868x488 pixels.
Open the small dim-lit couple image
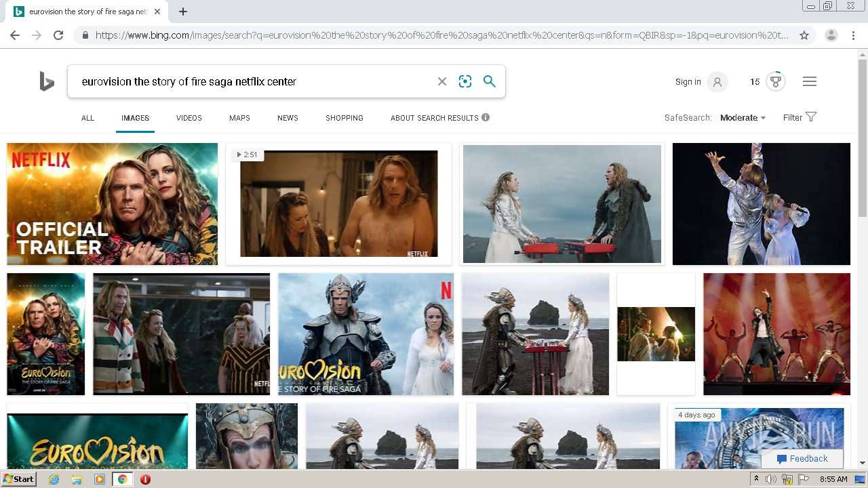656,334
